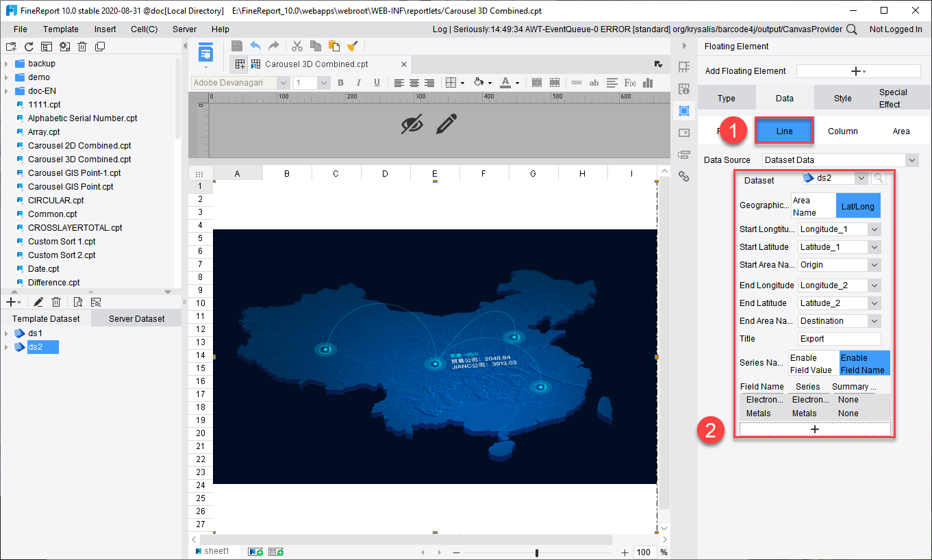Viewport: 932px width, 560px height.
Task: Open the Data Source dropdown
Action: pos(840,160)
